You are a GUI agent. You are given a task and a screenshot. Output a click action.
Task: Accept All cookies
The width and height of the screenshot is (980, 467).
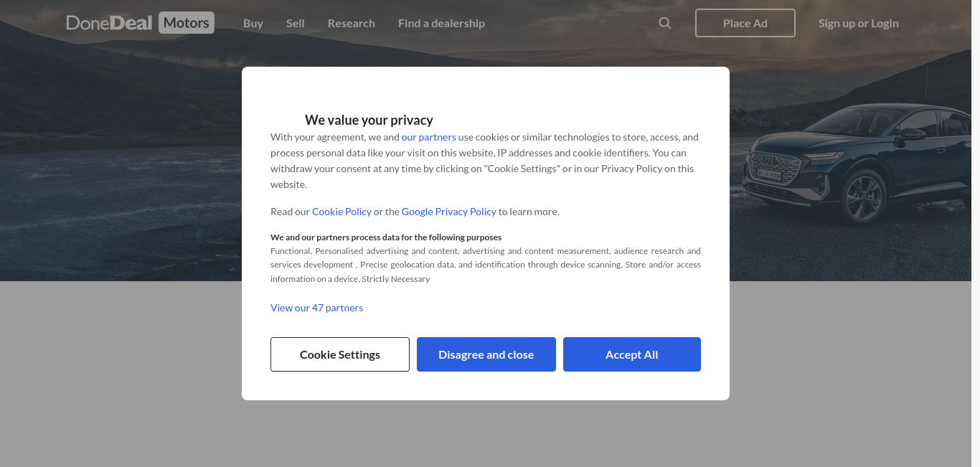click(x=632, y=354)
